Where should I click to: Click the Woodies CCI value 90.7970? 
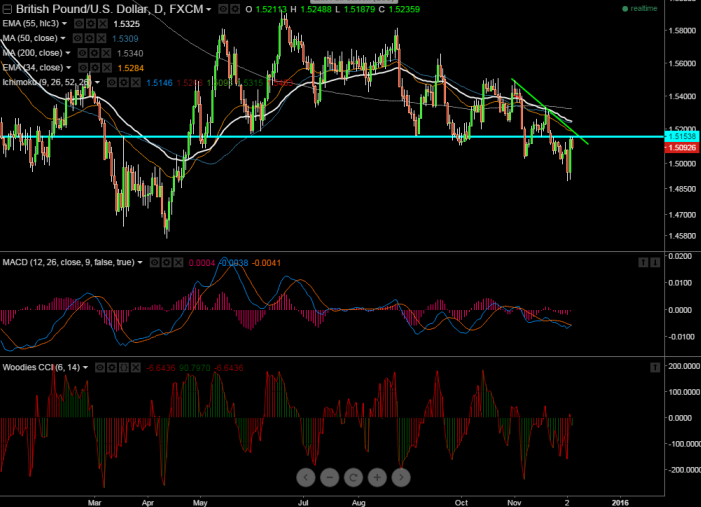pos(194,368)
